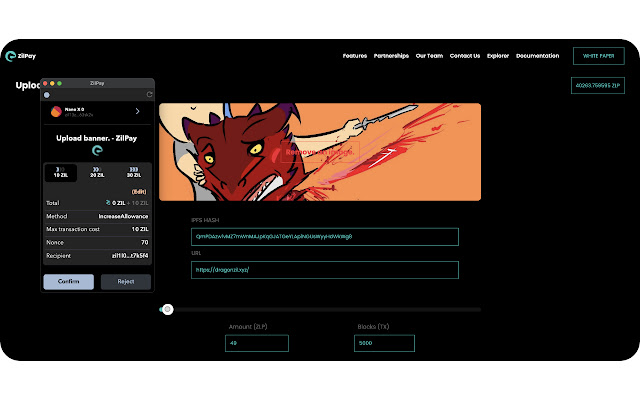Select the 10 ZIL gas fee option
640x400 pixels.
pyautogui.click(x=61, y=172)
